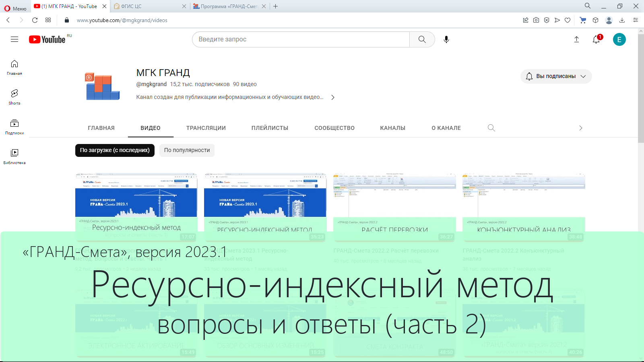This screenshot has width=644, height=362.
Task: Open the create video upload icon
Action: tap(576, 39)
